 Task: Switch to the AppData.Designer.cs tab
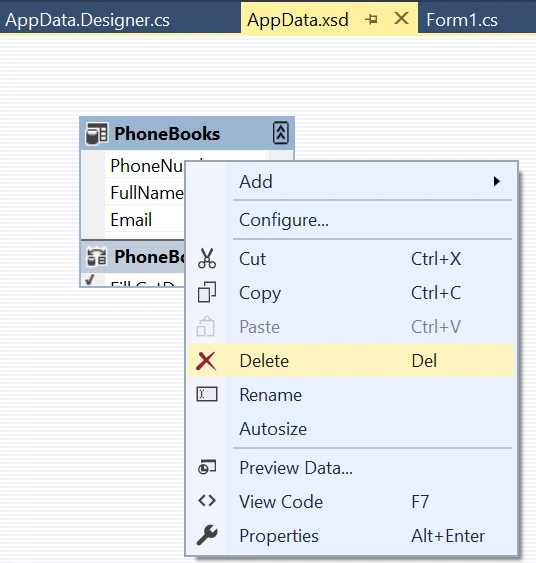pos(87,20)
